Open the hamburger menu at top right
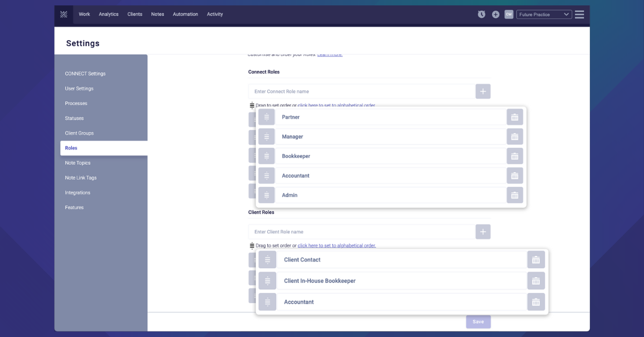 [x=579, y=14]
